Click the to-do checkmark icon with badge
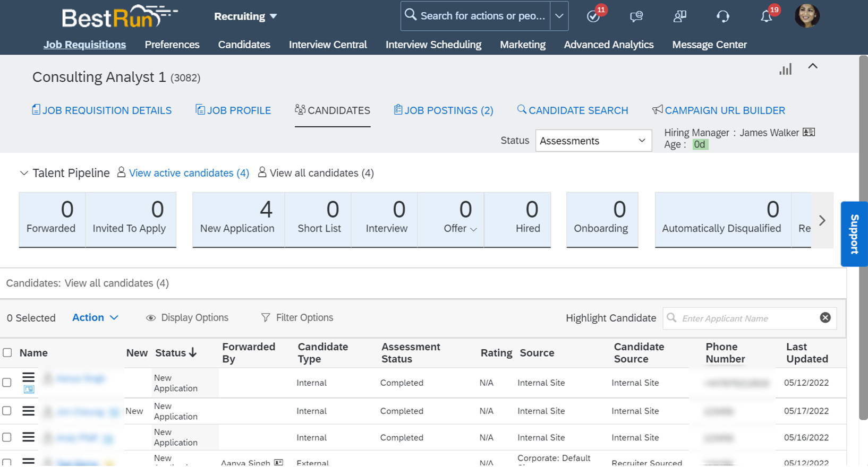Viewport: 868px width, 467px height. tap(593, 16)
